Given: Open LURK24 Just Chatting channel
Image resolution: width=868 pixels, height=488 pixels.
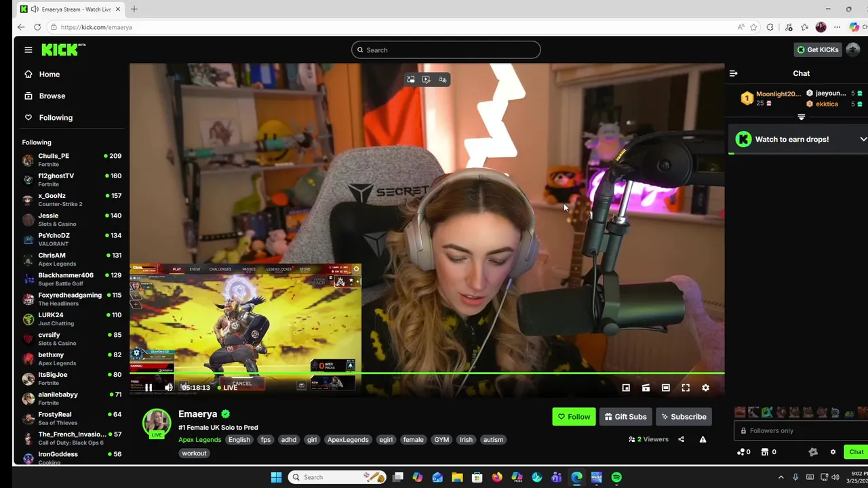Looking at the screenshot, I should tap(71, 319).
